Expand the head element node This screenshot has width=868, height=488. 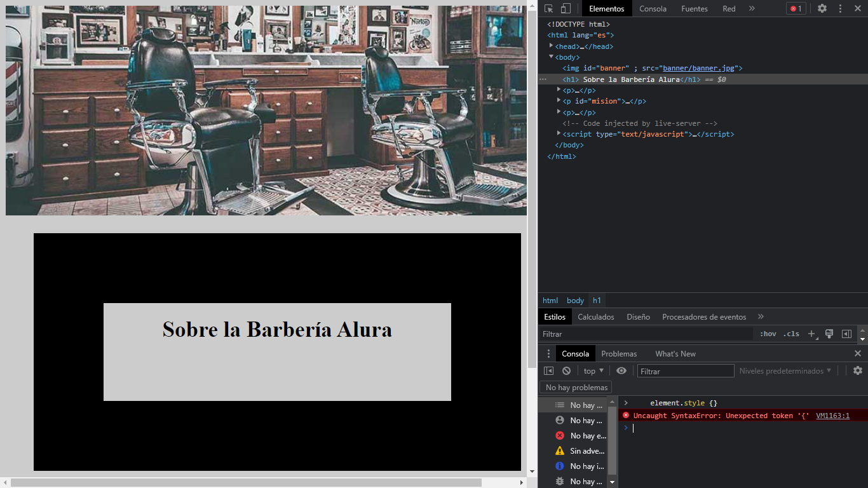(552, 46)
